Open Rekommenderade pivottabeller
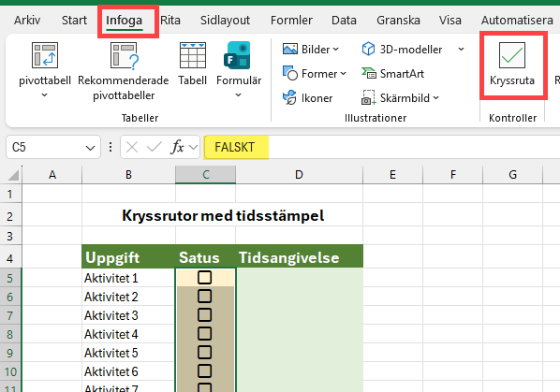Screen dimensions: 560x392 click(x=124, y=71)
